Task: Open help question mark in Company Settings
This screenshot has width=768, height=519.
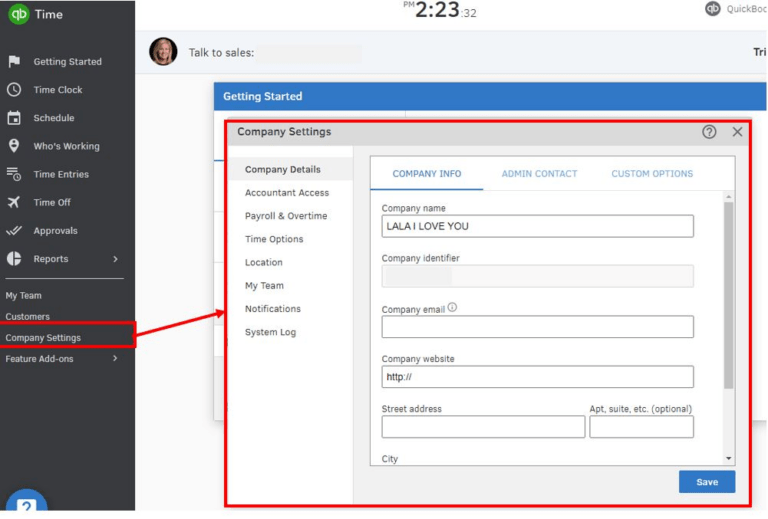Action: (709, 132)
